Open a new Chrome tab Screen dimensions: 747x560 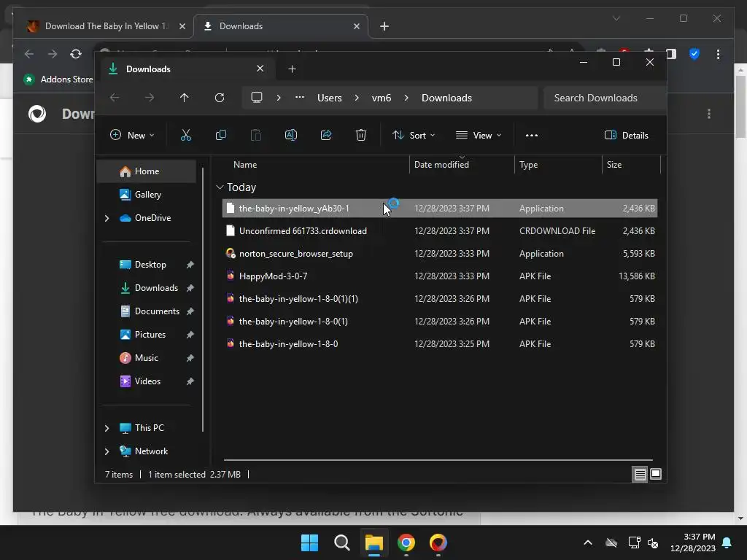click(384, 26)
